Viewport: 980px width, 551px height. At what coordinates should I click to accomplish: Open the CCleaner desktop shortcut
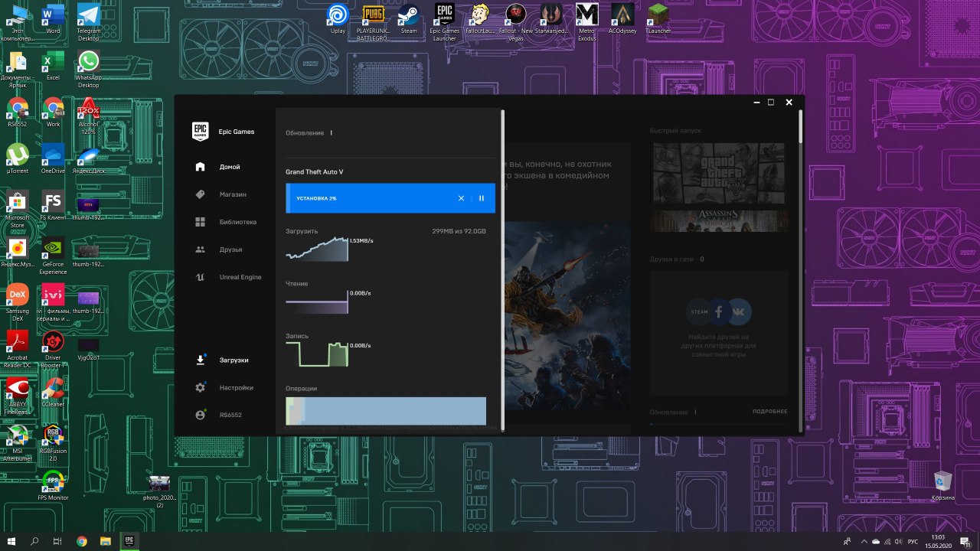coord(53,390)
